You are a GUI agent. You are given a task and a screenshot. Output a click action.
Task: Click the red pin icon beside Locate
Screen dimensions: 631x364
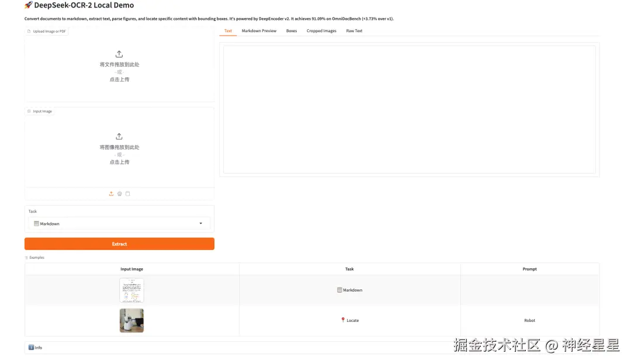coord(343,320)
